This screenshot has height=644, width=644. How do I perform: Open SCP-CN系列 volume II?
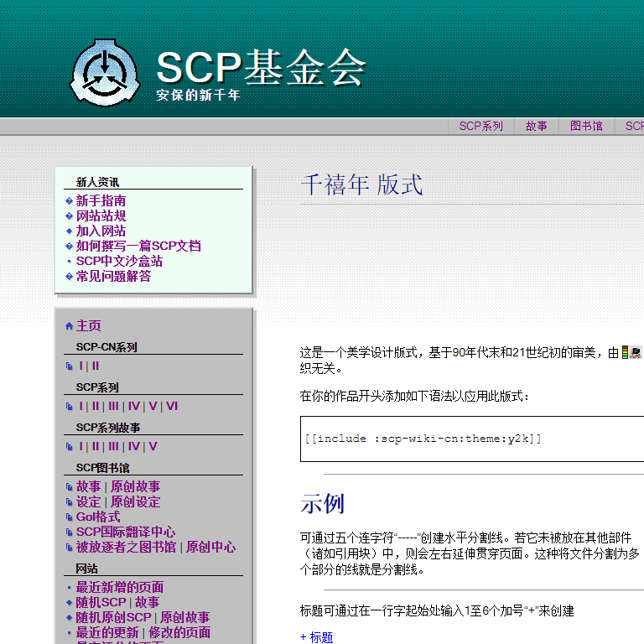point(96,366)
